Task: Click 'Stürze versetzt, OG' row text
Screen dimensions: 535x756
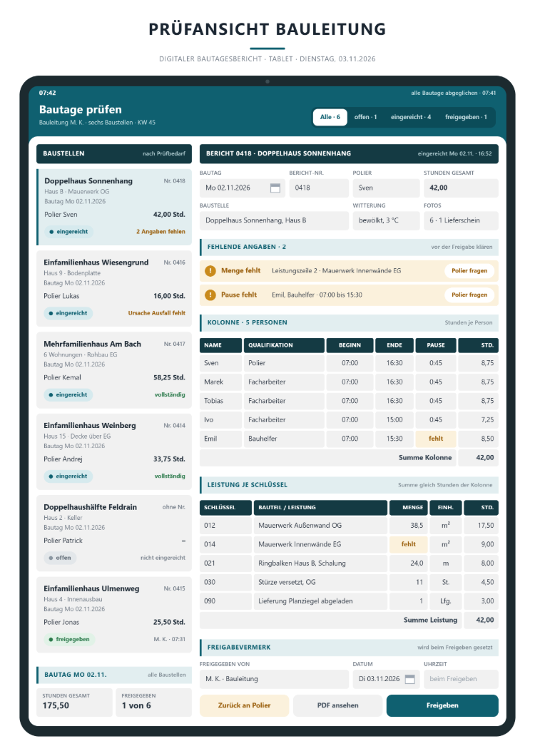Action: (x=287, y=582)
